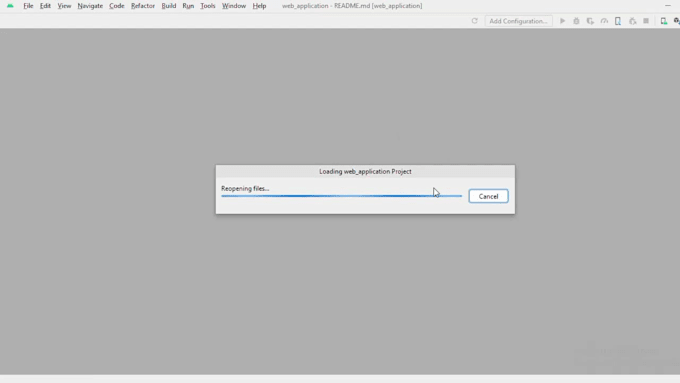Minimize the Android Studio window
Viewport: 680px width, 383px height.
tap(668, 6)
